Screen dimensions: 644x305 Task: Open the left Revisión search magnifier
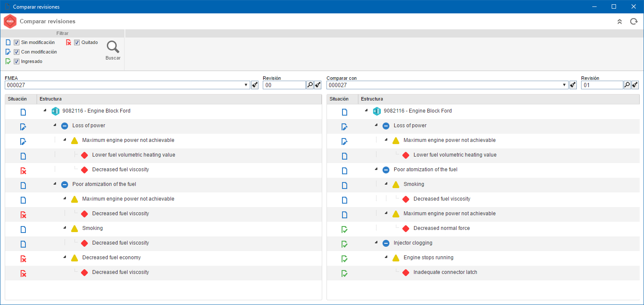(x=310, y=85)
